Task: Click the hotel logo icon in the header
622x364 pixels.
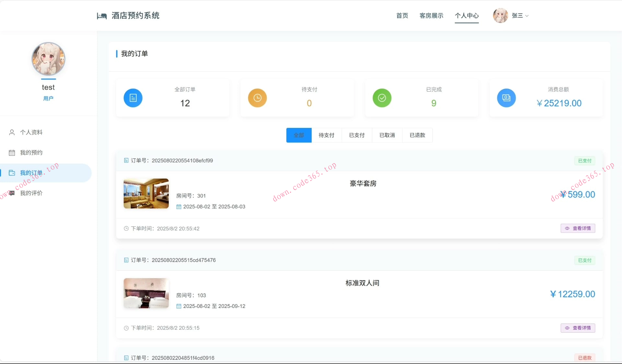Action: click(102, 16)
